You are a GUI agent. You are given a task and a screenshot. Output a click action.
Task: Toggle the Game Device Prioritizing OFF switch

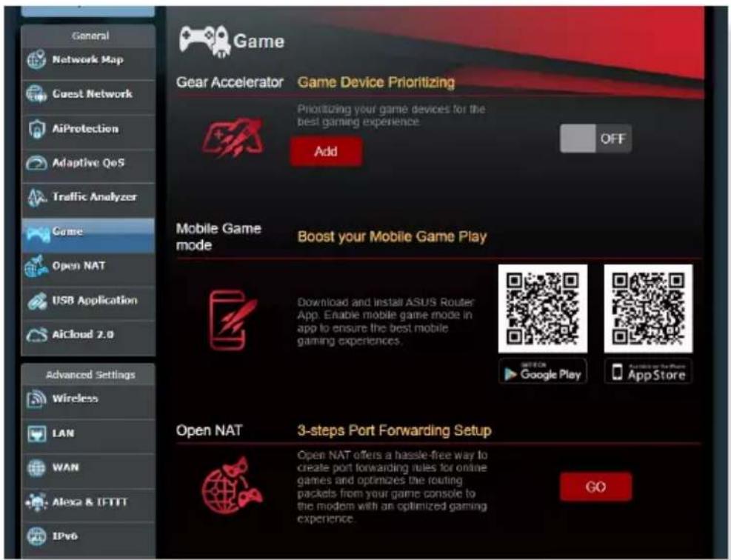(595, 139)
